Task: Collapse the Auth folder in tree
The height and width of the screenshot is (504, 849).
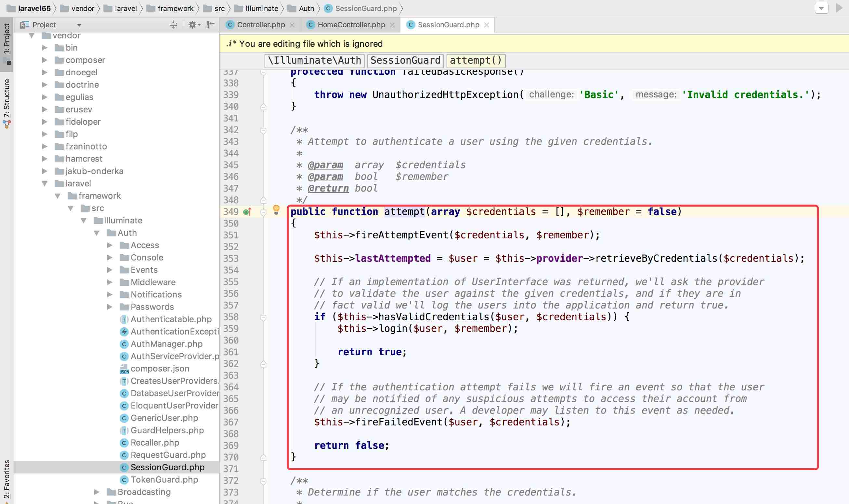Action: [x=97, y=233]
